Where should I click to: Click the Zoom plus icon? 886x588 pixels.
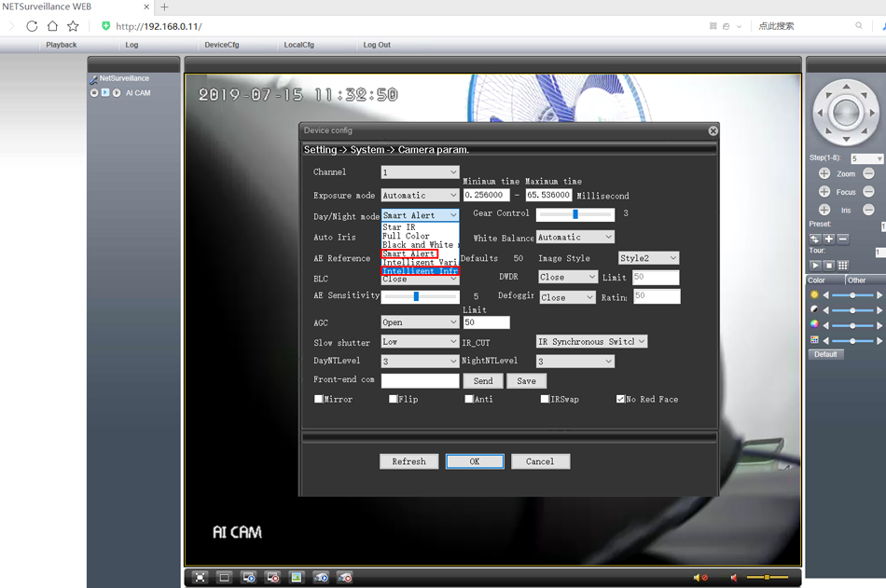pos(824,174)
